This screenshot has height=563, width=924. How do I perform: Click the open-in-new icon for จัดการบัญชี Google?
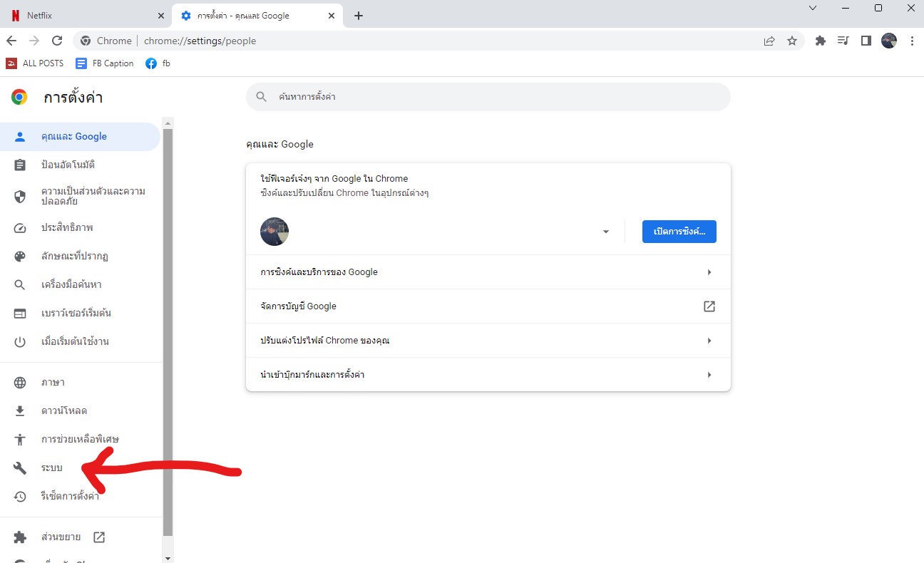(x=709, y=306)
